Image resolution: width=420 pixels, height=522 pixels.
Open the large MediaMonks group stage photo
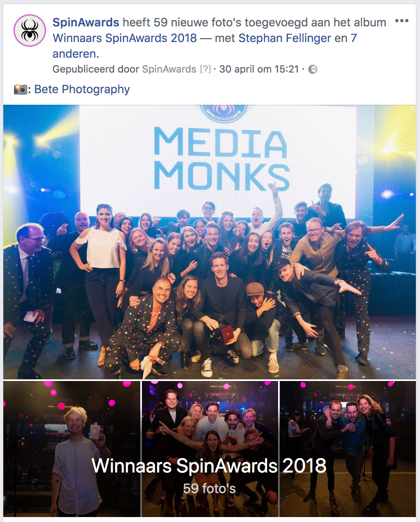210,242
